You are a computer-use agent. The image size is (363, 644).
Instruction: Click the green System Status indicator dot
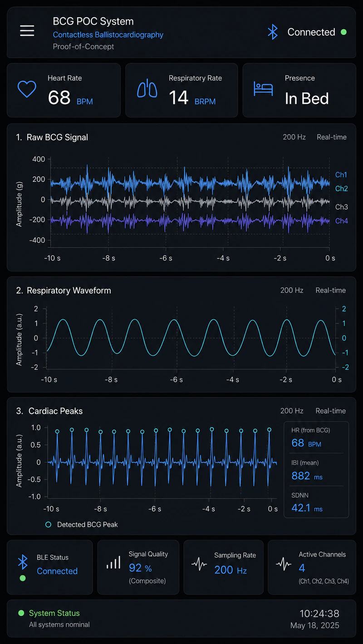click(21, 613)
